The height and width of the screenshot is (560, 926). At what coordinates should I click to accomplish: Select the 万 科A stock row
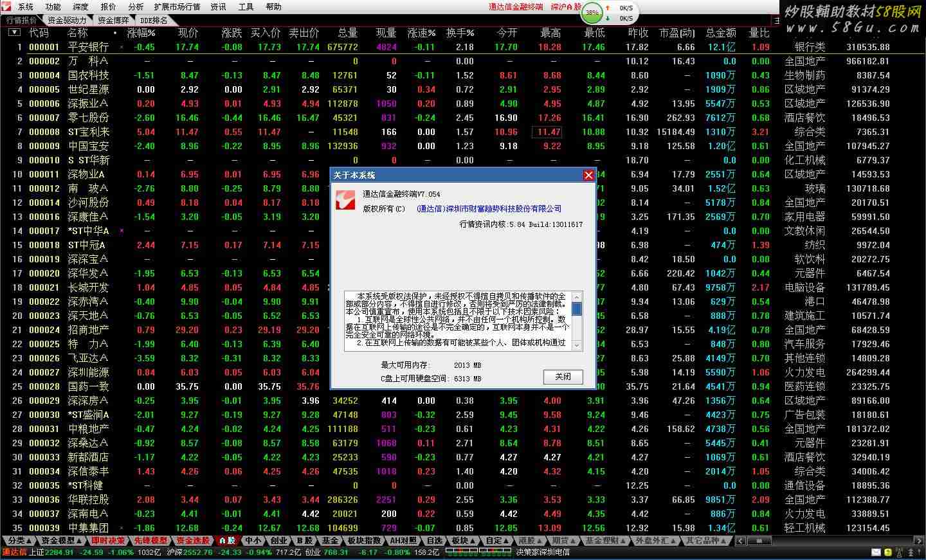tap(463, 61)
